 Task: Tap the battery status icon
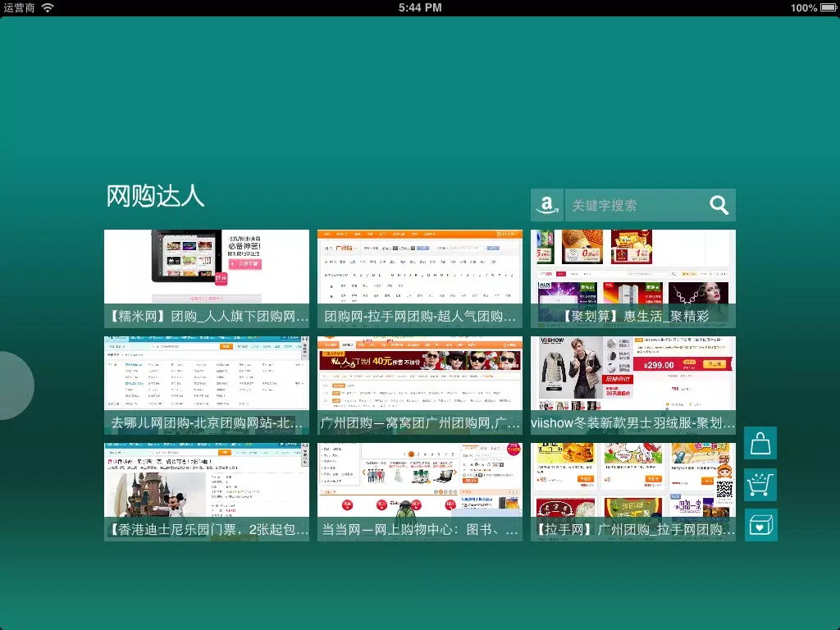(829, 7)
